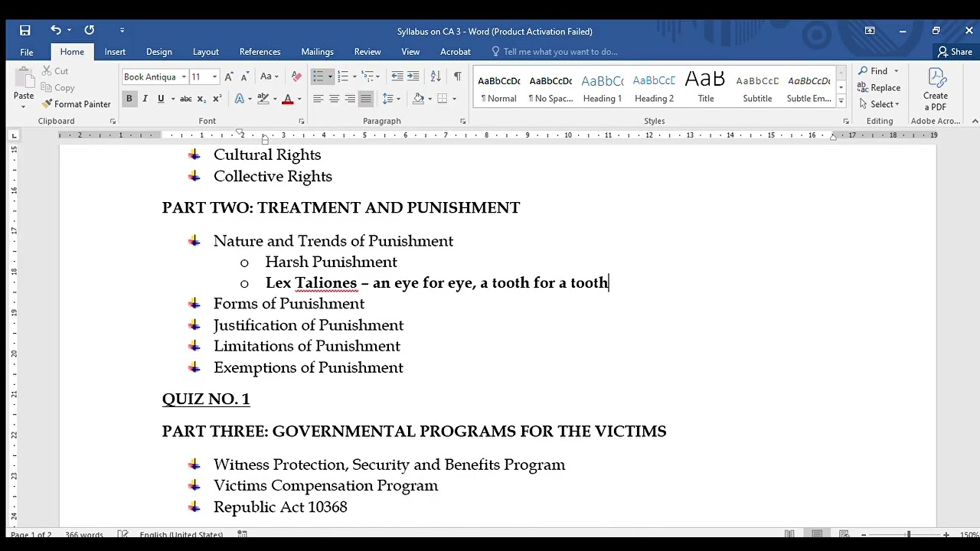The width and height of the screenshot is (980, 551).
Task: Apply the red font color
Action: click(288, 99)
